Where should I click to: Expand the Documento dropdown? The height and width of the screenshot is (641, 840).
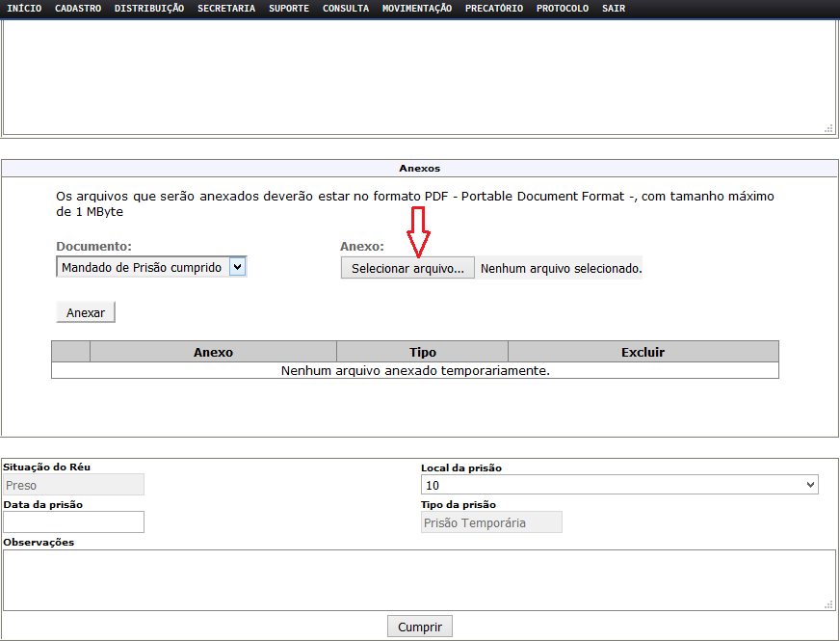151,267
